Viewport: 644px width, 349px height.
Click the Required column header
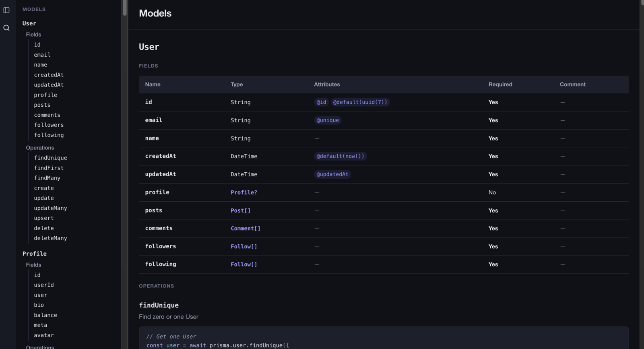coord(500,85)
